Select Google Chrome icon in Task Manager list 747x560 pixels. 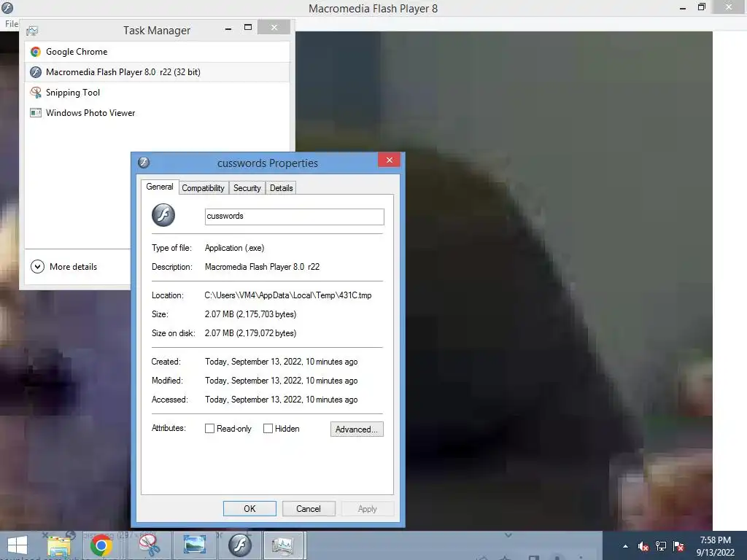click(36, 52)
